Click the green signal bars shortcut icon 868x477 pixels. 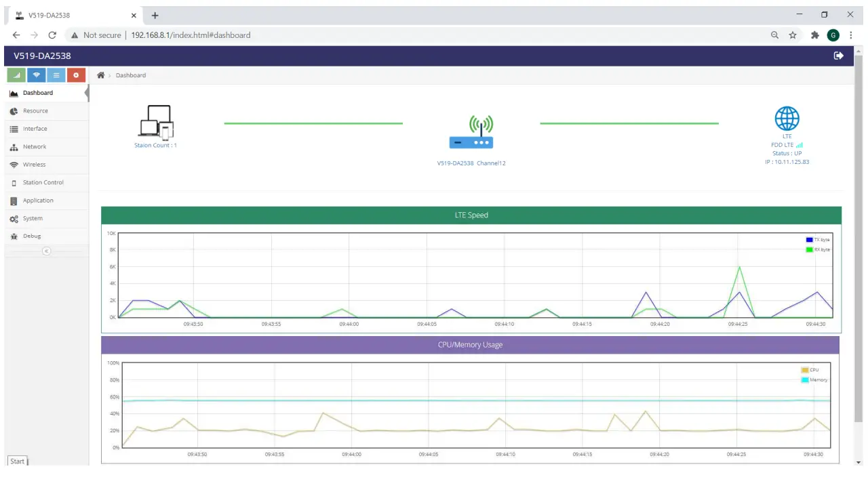17,75
